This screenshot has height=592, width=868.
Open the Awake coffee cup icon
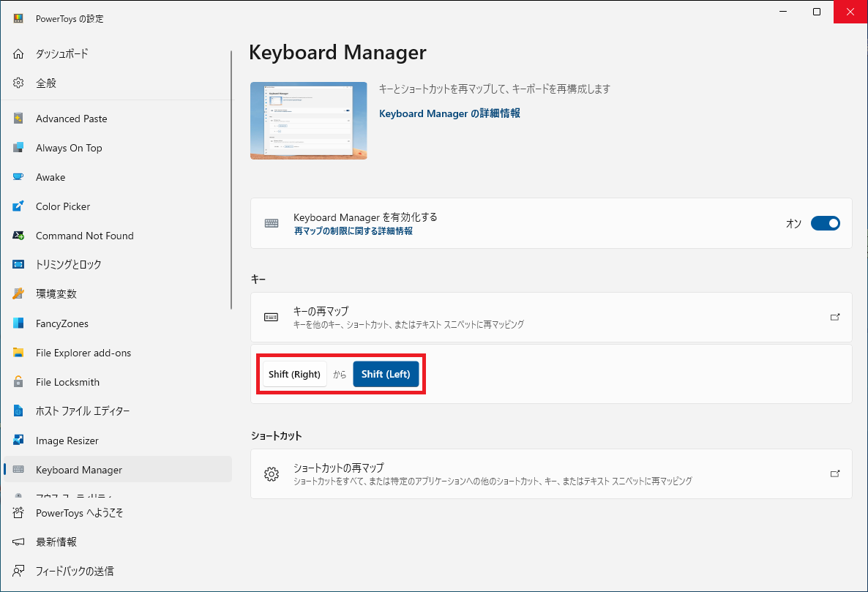(x=18, y=177)
